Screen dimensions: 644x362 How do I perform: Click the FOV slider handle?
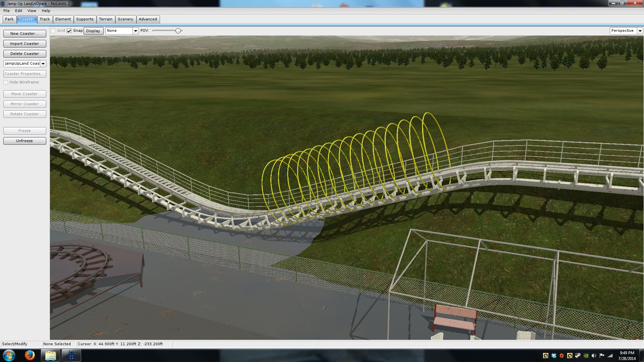coord(178,31)
